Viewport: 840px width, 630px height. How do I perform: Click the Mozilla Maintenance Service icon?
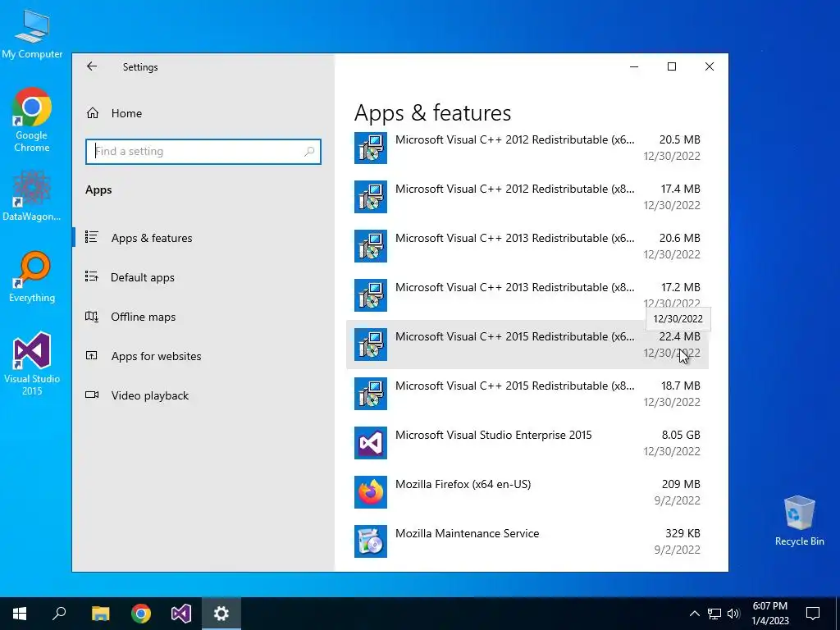pos(371,541)
